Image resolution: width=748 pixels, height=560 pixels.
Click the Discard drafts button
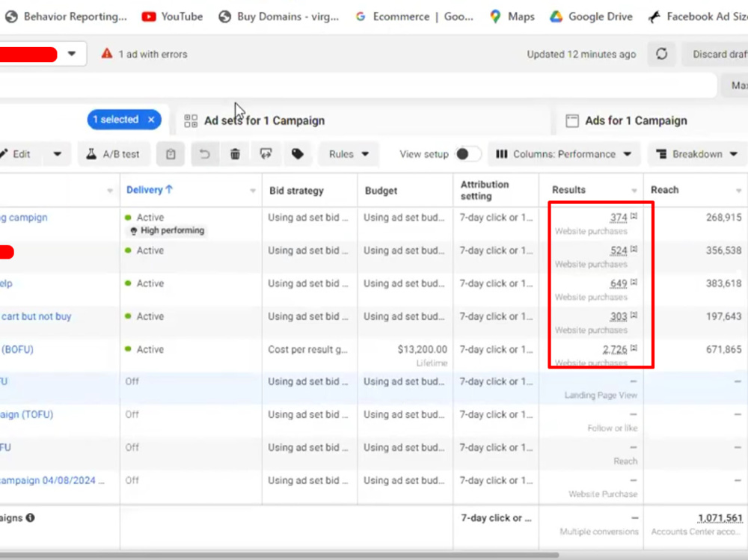click(716, 54)
